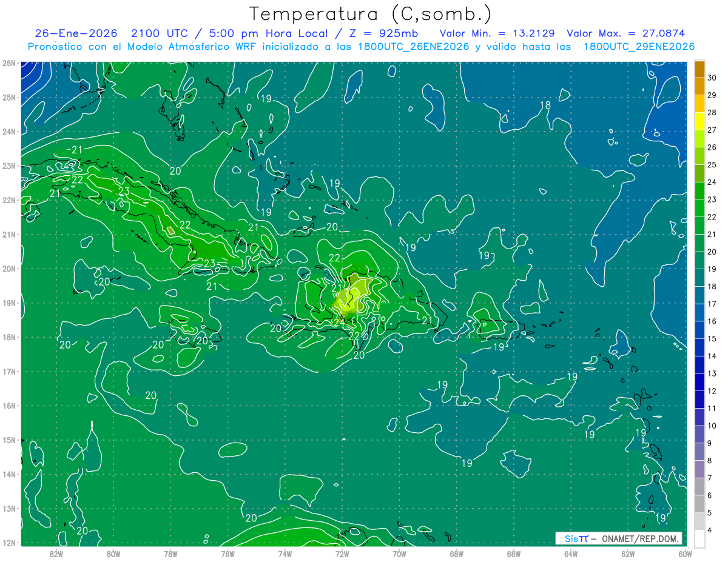
Task: Click the '78W' longitude label
Action: click(170, 553)
